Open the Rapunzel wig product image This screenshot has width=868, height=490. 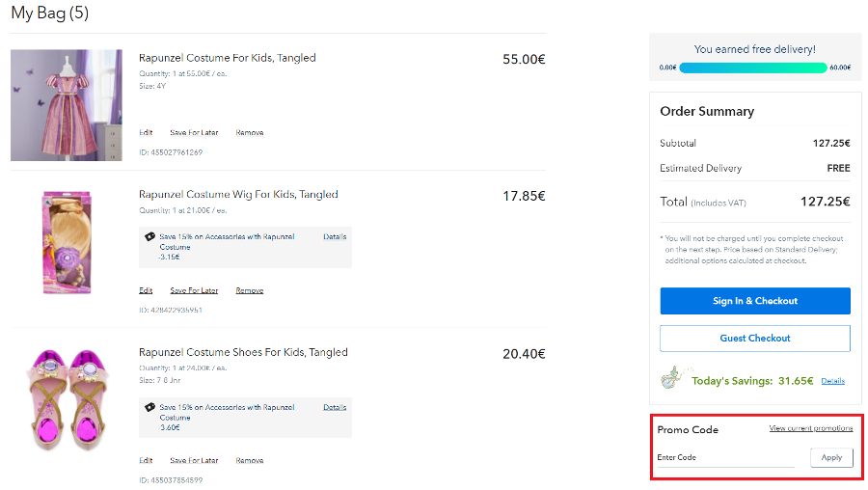point(67,242)
